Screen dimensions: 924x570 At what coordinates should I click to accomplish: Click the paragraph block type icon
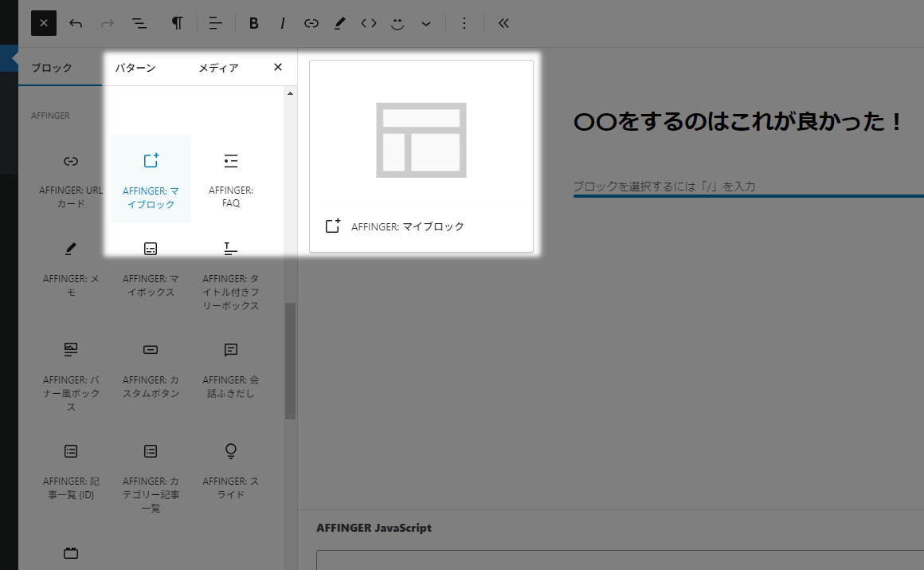point(177,23)
